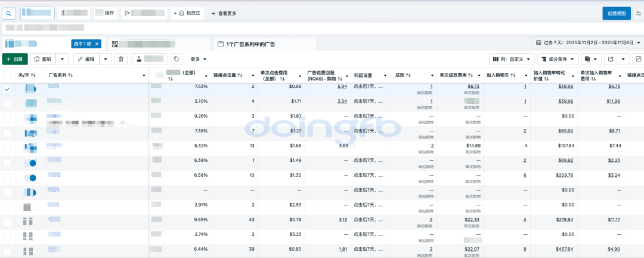Screen dimensions: 644x258
Task: Toggle the switch on the 6.58% row
Action: point(30,177)
